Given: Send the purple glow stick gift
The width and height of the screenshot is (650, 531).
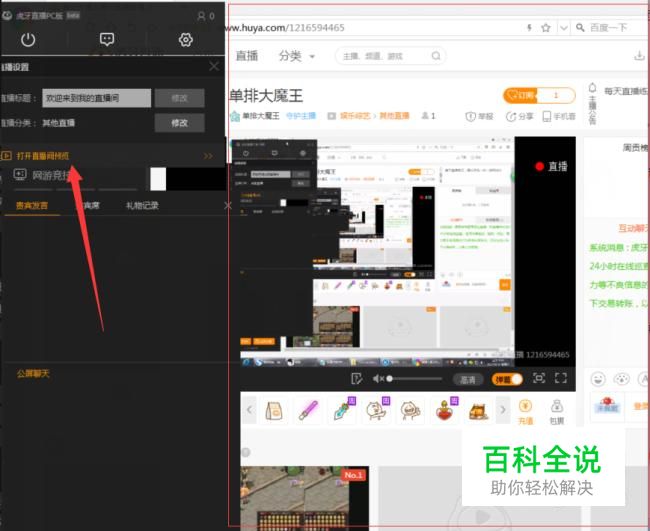Looking at the screenshot, I should 308,411.
